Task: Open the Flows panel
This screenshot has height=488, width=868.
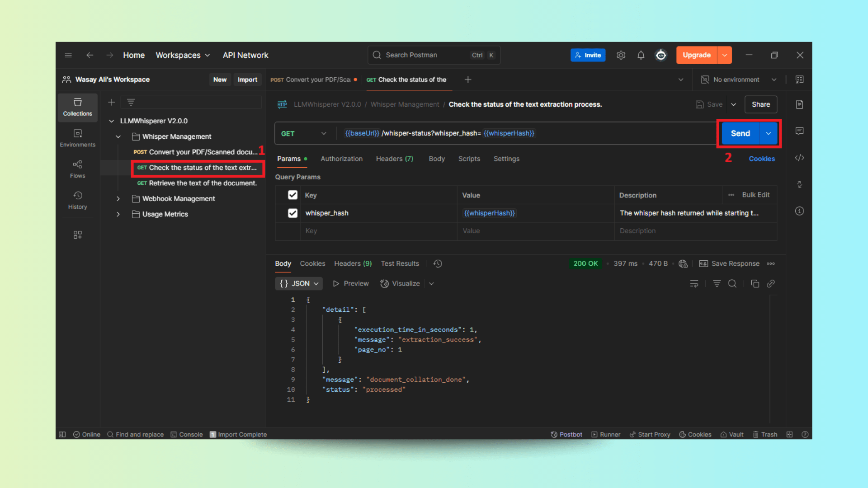Action: click(77, 169)
